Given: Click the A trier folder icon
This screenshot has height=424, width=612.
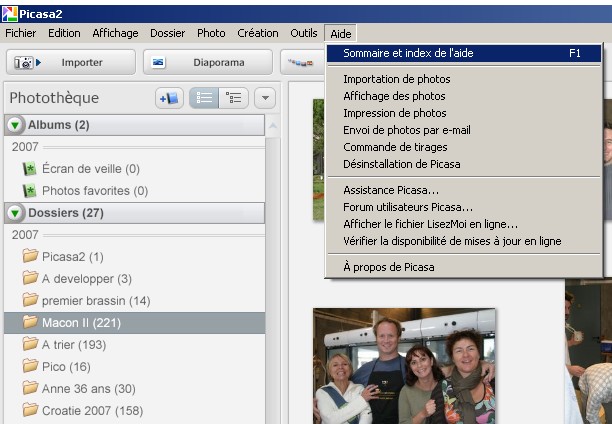Looking at the screenshot, I should 30,344.
